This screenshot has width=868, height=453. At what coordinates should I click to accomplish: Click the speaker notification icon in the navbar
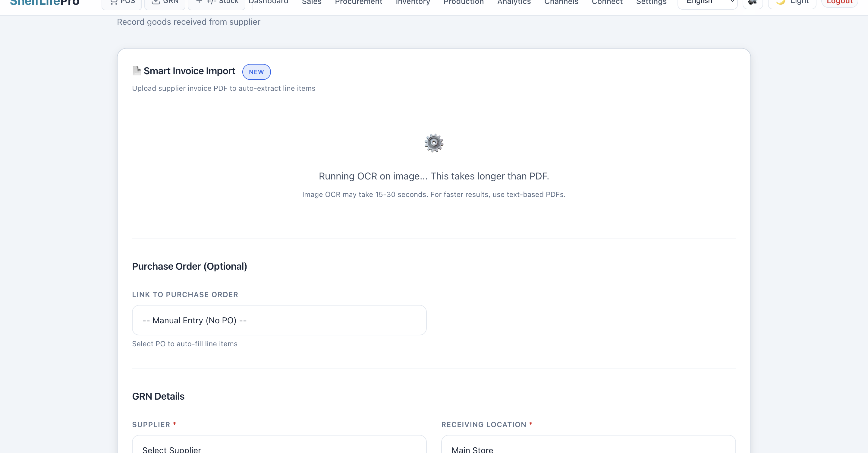(753, 3)
